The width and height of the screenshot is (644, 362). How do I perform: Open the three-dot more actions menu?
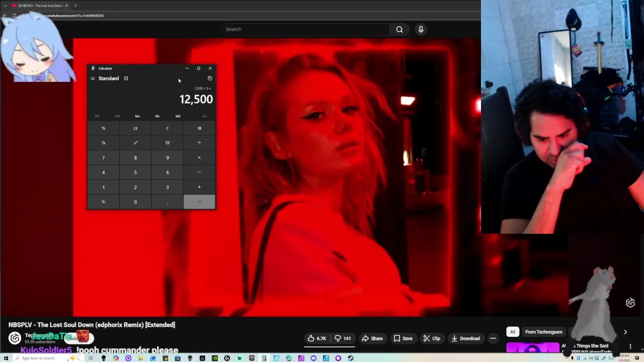[x=493, y=338]
